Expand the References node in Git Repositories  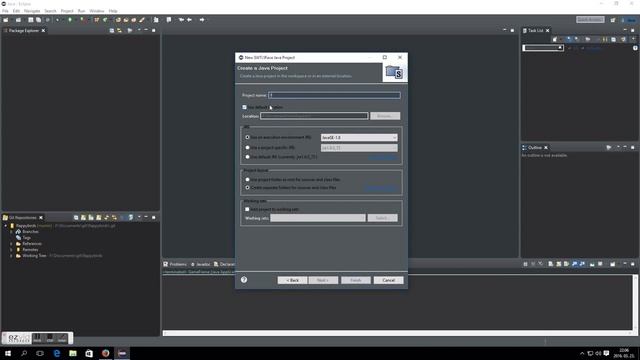tap(11, 244)
